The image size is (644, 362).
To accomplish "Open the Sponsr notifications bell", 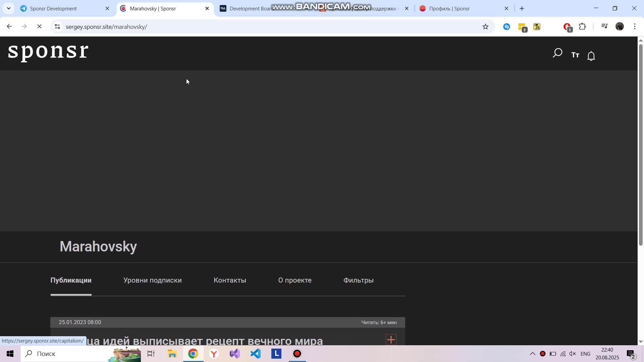I will pos(591,56).
